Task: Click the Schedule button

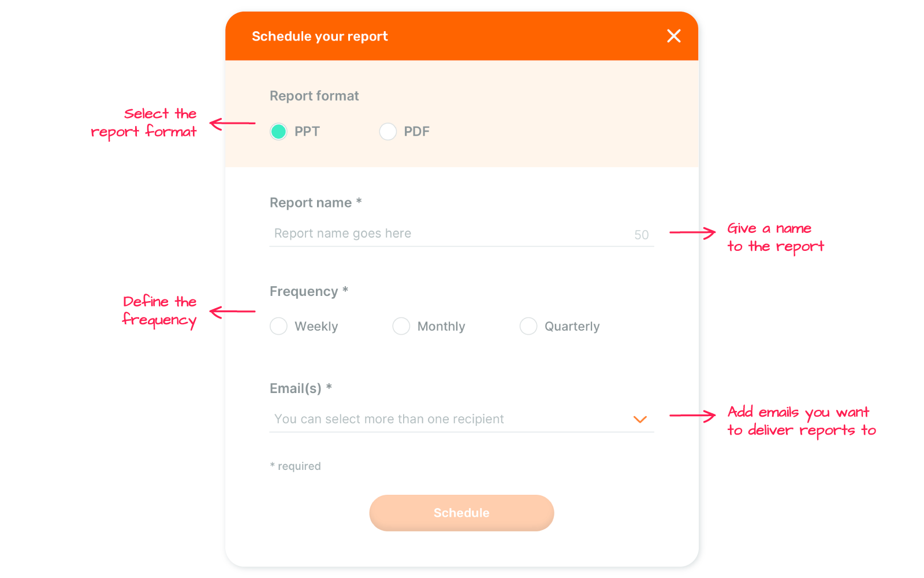Action: pos(461,513)
